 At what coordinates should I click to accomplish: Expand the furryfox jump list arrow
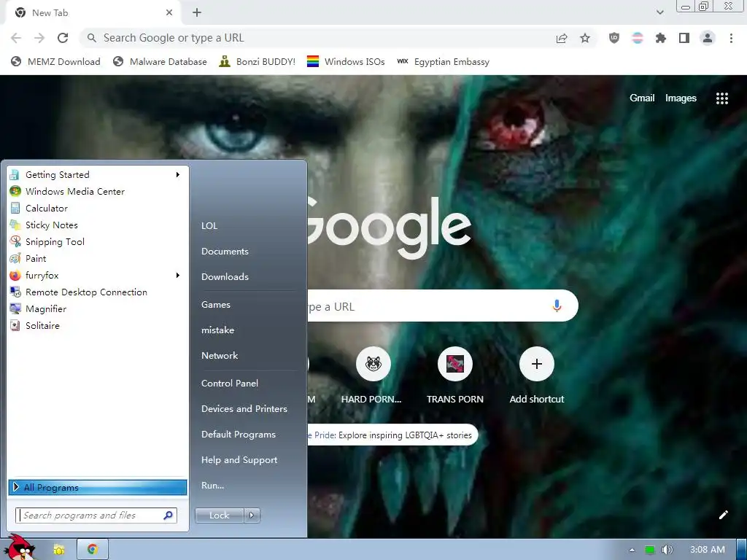pos(178,275)
